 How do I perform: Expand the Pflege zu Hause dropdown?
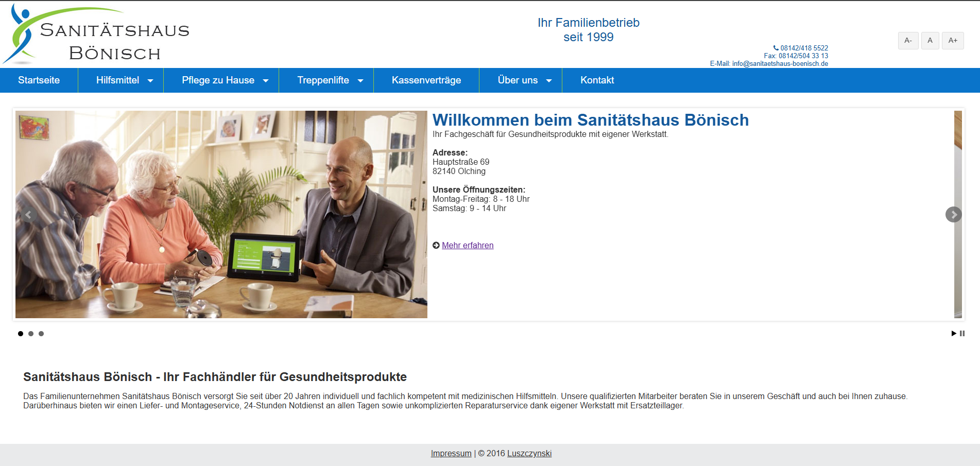(221, 80)
